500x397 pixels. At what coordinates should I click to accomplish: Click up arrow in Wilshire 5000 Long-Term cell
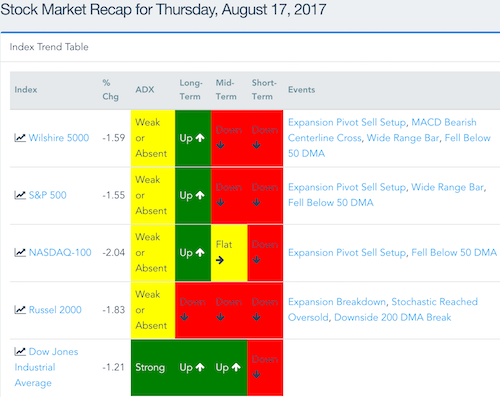200,137
